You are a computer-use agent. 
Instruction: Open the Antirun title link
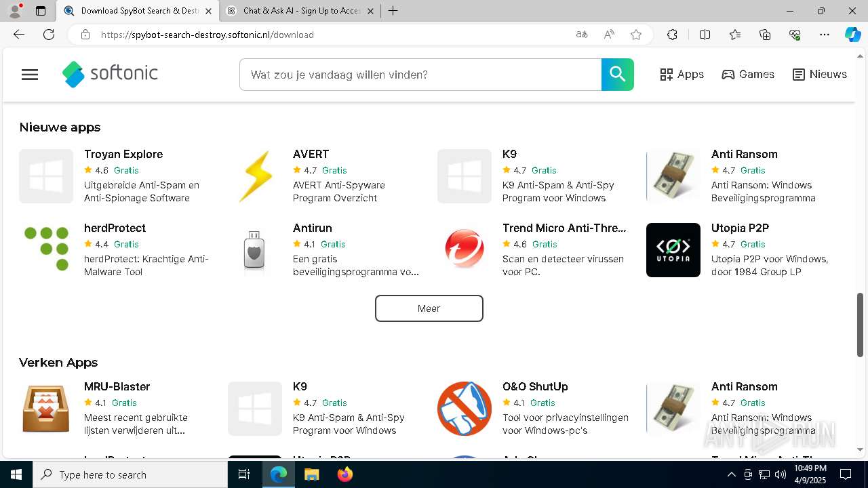[313, 228]
